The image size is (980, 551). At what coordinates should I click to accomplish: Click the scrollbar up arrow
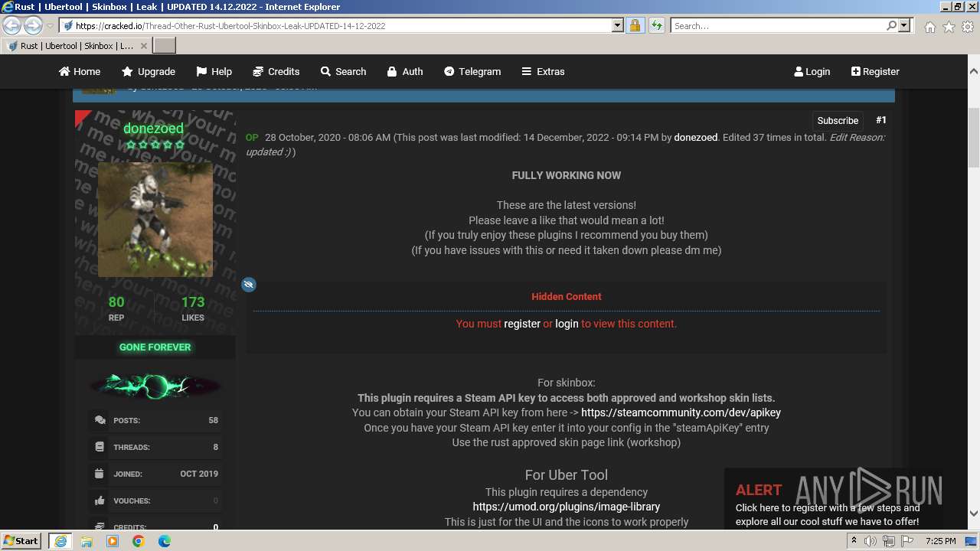point(974,71)
